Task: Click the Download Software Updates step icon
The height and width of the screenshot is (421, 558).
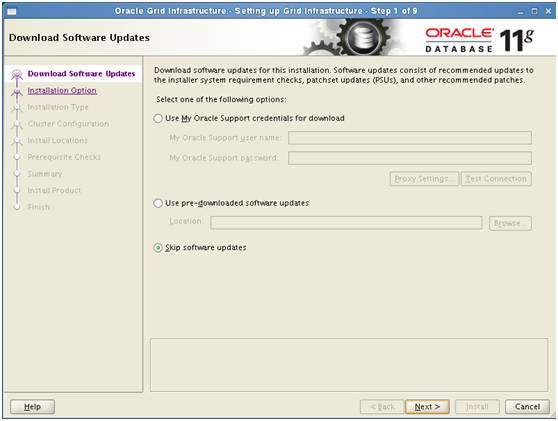Action: pyautogui.click(x=17, y=74)
